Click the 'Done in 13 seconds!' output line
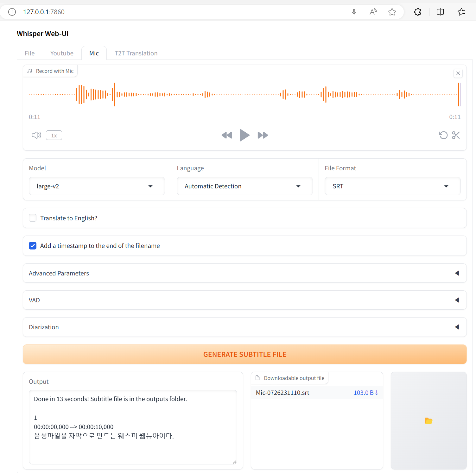 (x=111, y=399)
